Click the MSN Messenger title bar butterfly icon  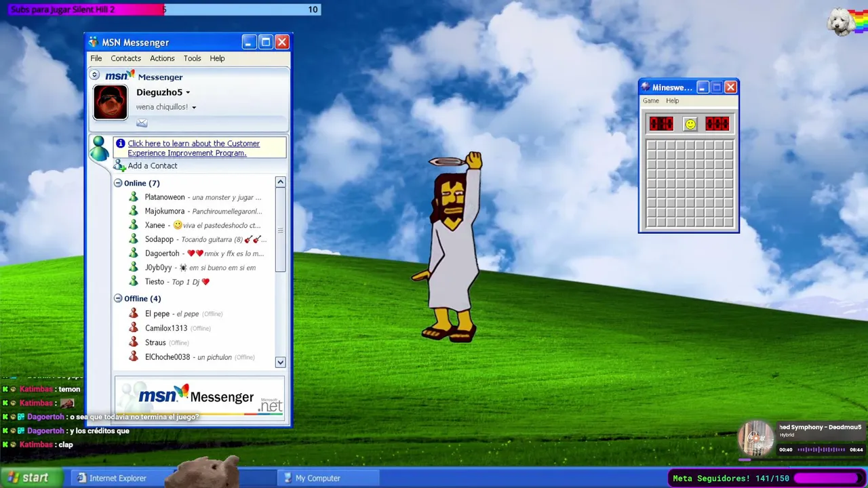[94, 42]
